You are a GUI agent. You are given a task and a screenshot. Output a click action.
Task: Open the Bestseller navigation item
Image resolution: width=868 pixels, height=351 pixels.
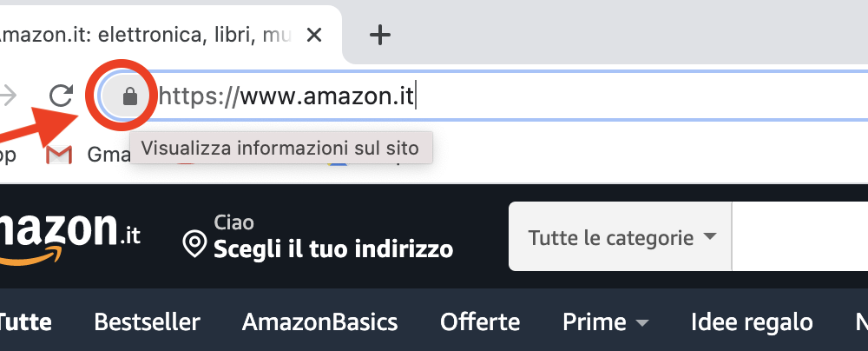click(148, 321)
